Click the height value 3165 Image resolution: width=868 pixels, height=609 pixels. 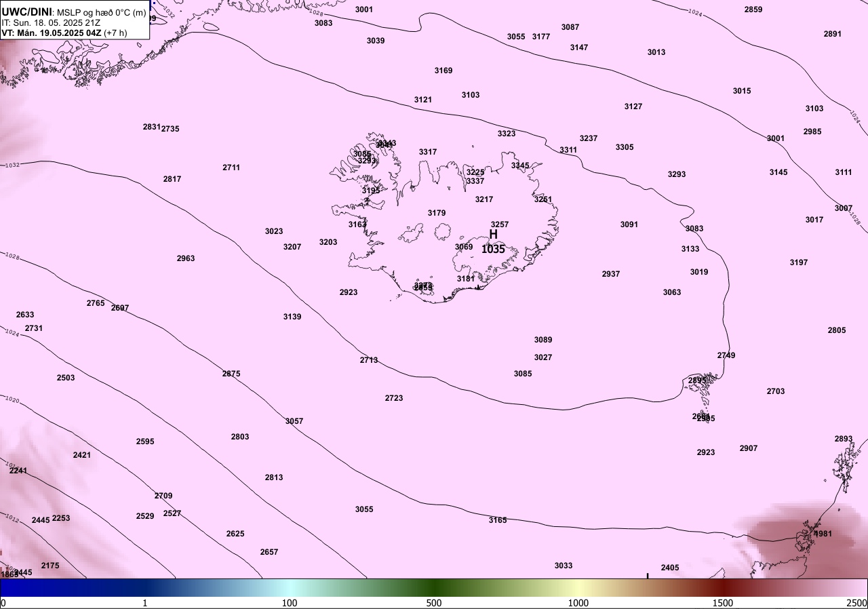point(498,520)
